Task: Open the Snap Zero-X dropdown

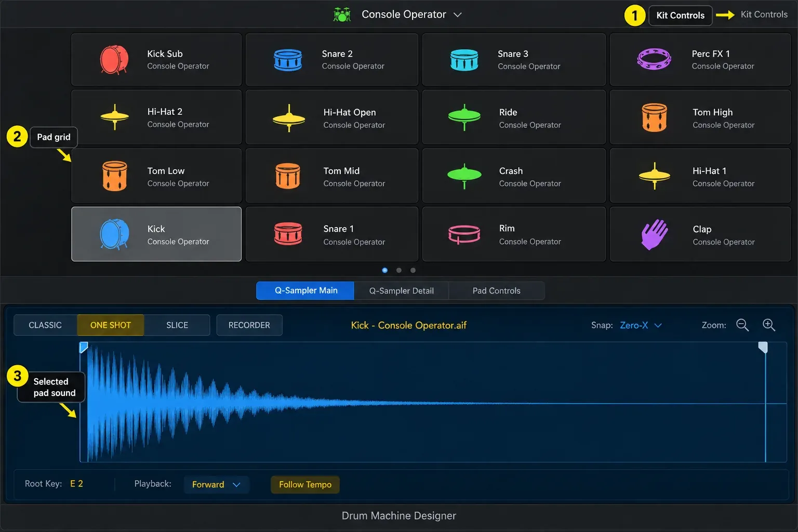Action: pos(641,325)
